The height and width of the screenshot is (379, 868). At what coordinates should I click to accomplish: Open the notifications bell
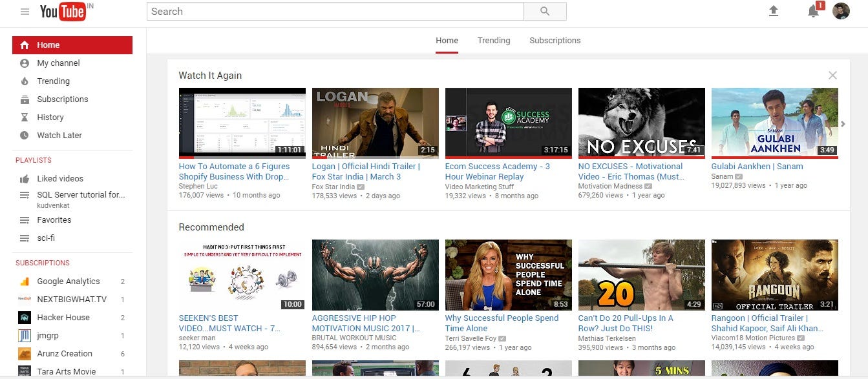tap(814, 11)
